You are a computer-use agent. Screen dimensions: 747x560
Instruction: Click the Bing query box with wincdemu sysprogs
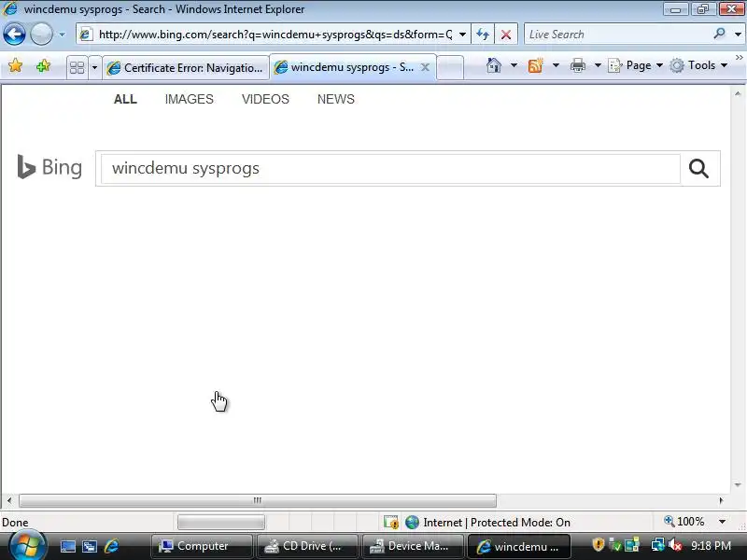click(390, 168)
